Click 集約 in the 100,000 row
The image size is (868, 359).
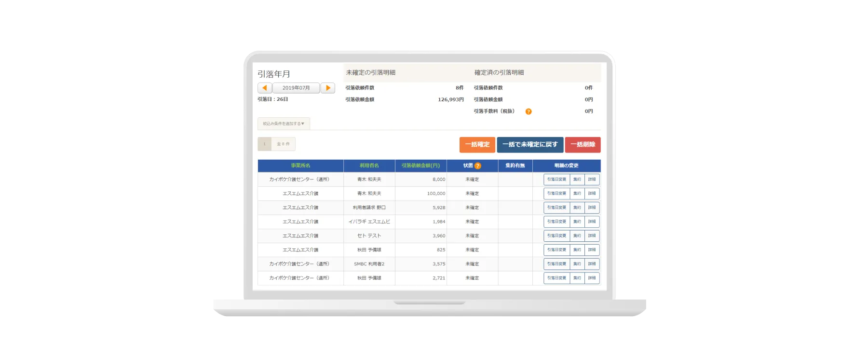[577, 193]
